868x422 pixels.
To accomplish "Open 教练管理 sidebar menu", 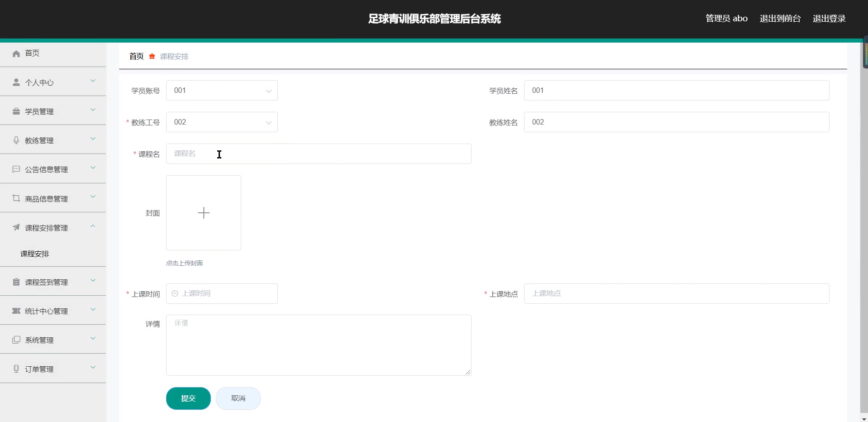I will tap(53, 140).
